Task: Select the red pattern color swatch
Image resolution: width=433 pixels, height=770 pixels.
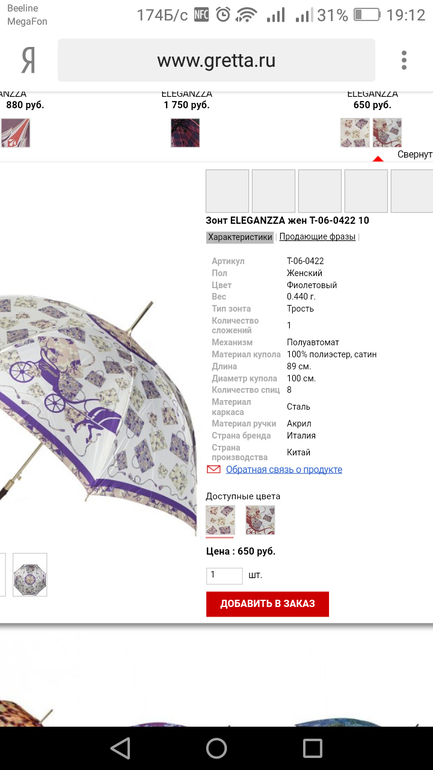Action: [x=260, y=520]
